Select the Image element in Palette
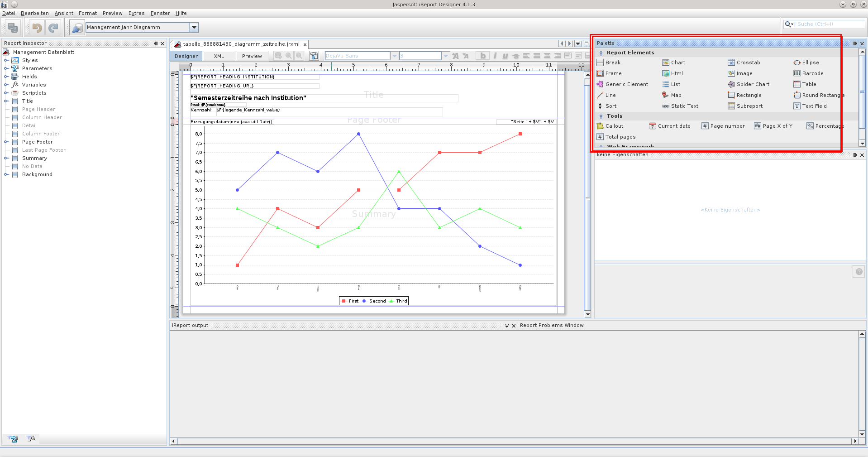868x457 pixels. [x=740, y=73]
